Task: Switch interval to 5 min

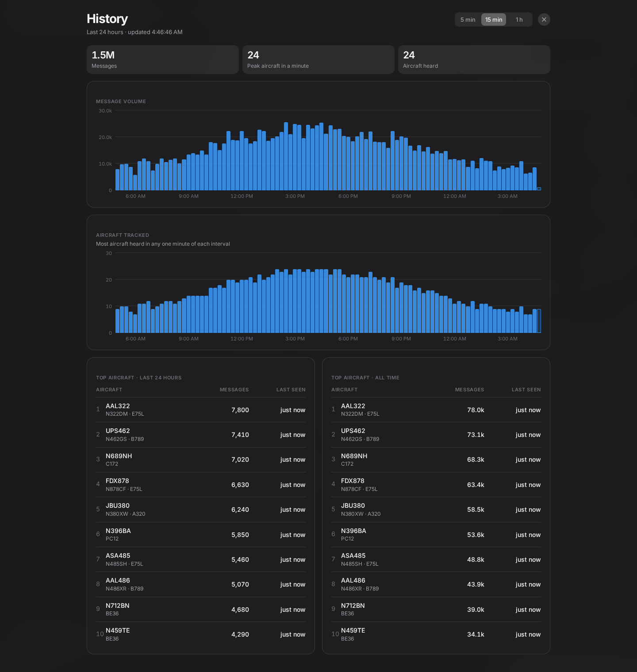Action: tap(468, 19)
